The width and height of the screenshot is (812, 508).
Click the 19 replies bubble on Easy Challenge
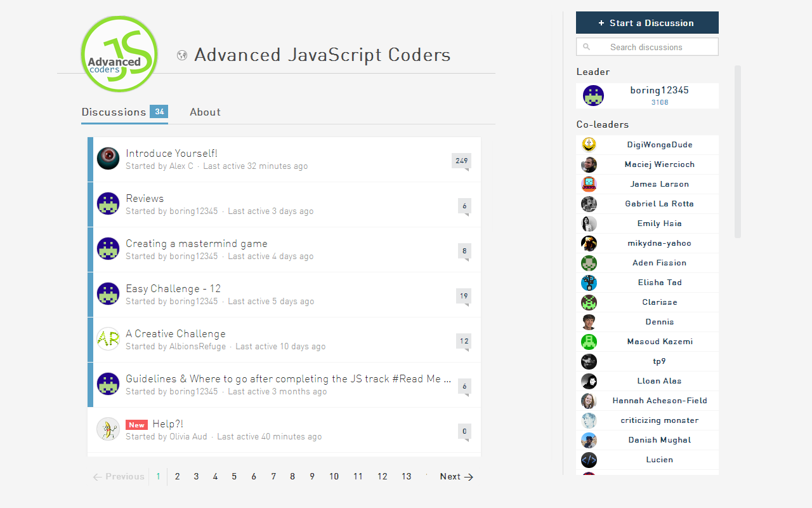(x=464, y=297)
